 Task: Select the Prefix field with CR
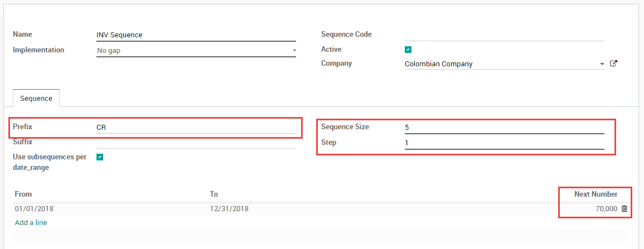tap(196, 128)
